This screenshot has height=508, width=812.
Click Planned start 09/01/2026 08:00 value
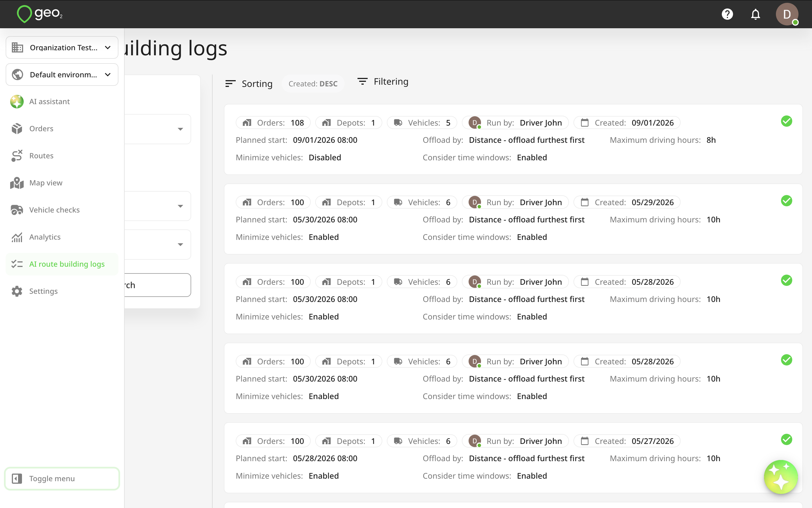(x=325, y=140)
